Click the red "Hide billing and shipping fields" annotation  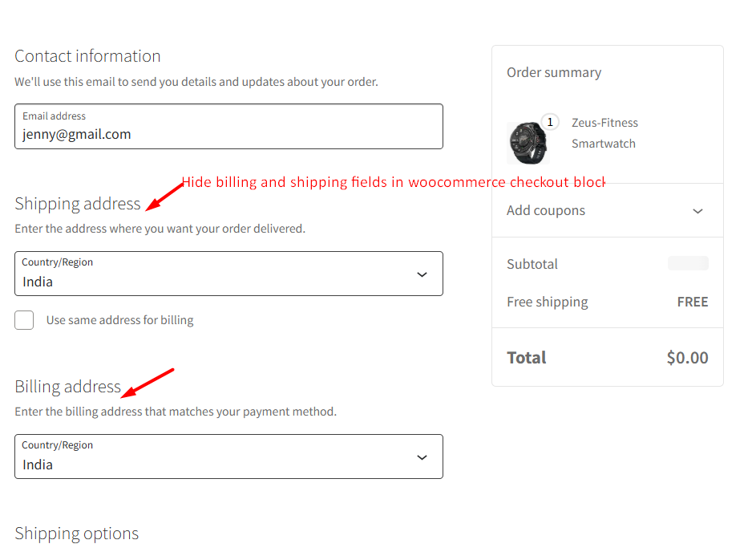pyautogui.click(x=393, y=182)
